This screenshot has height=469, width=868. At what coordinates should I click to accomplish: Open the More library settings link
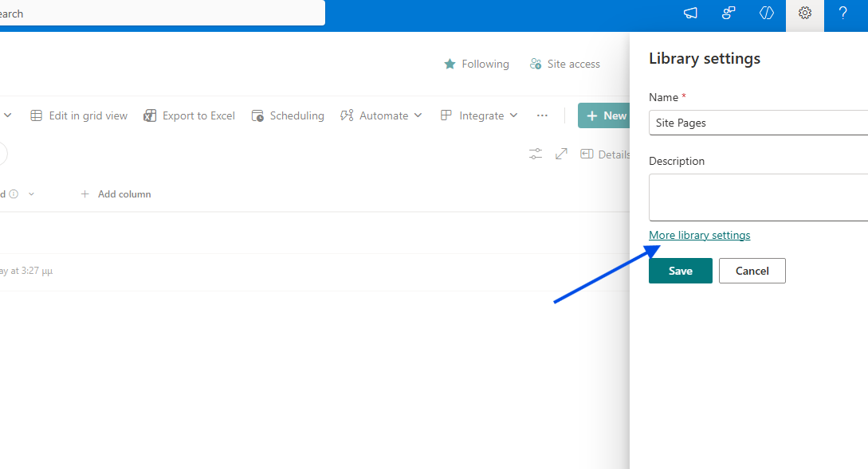tap(699, 235)
